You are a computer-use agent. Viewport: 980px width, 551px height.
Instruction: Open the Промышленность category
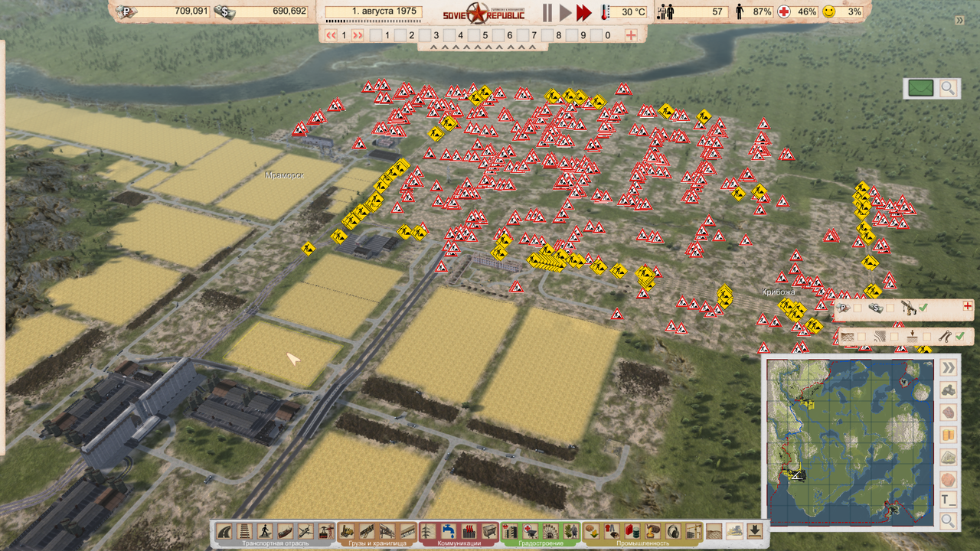pyautogui.click(x=642, y=543)
